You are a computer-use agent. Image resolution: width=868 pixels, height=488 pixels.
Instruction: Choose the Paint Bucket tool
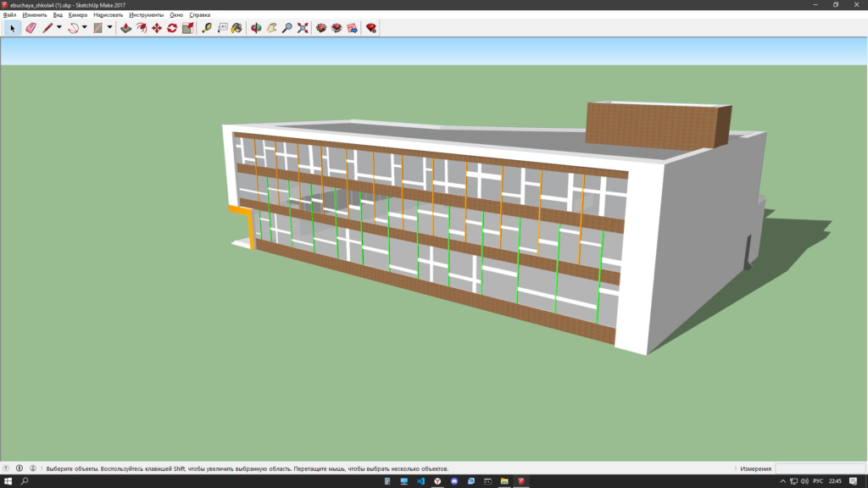(x=237, y=28)
